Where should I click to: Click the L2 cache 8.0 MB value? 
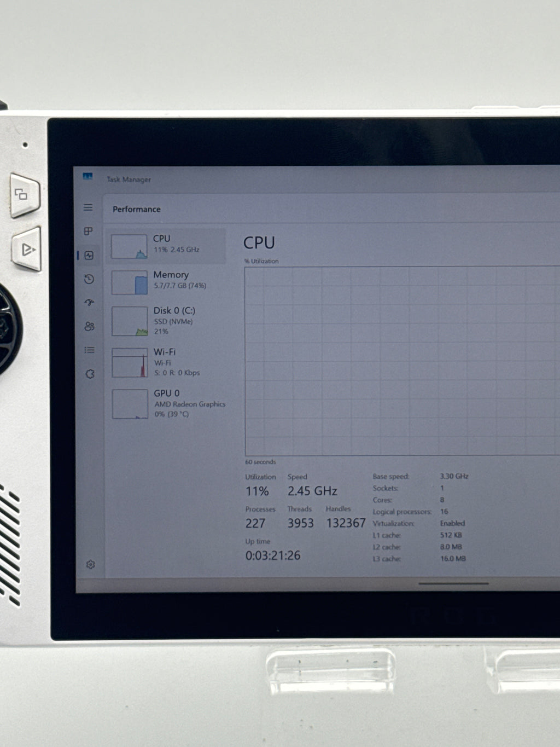pos(451,547)
